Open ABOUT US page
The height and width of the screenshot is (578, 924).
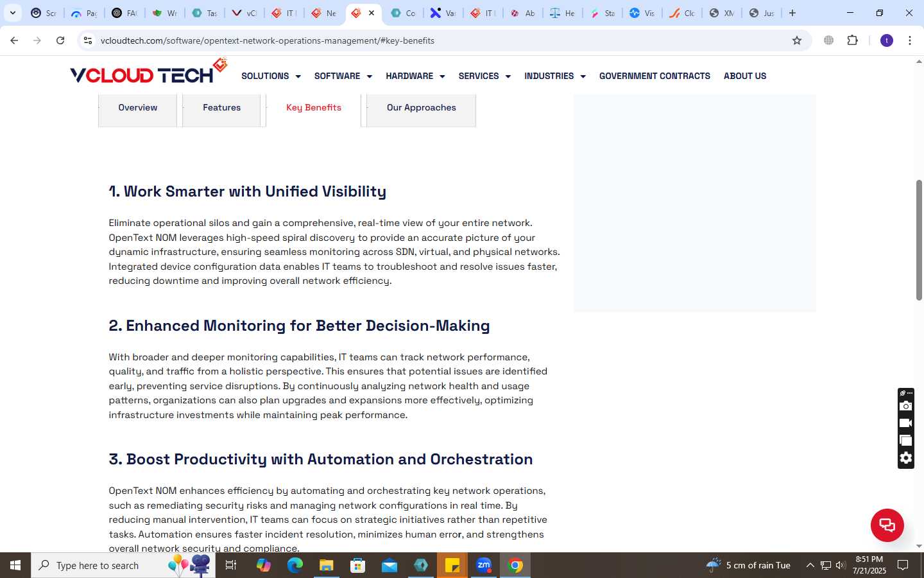point(745,76)
